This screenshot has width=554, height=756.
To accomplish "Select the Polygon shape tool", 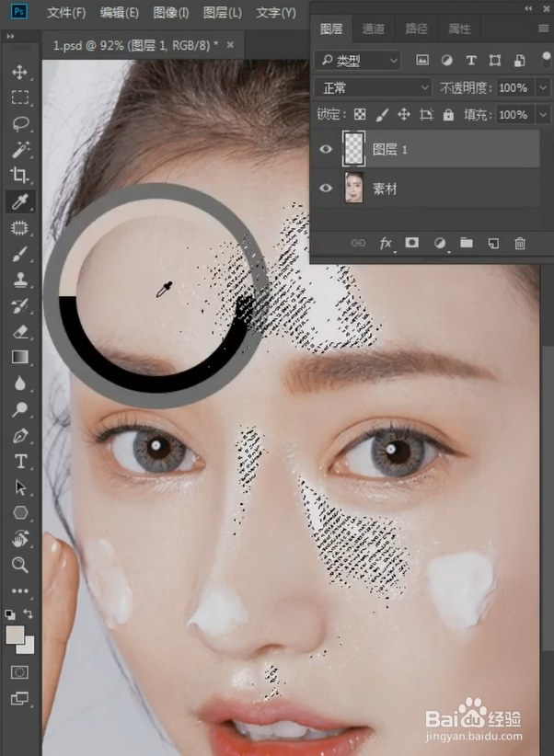I will tap(20, 513).
